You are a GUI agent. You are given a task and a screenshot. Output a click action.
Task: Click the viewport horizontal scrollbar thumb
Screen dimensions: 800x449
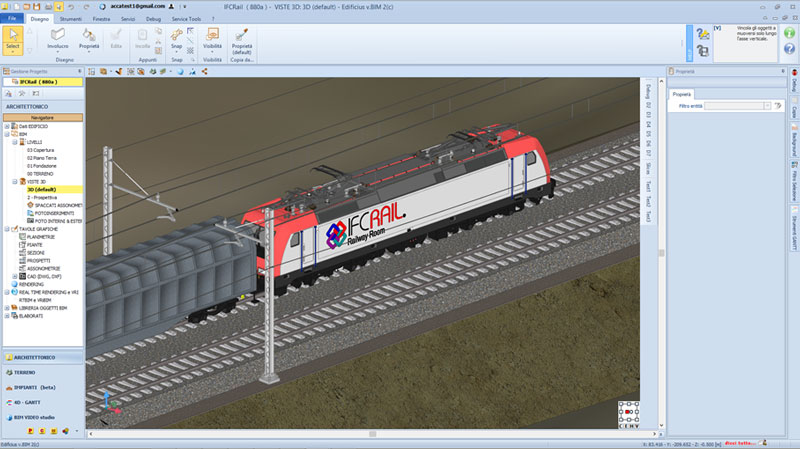[x=372, y=434]
